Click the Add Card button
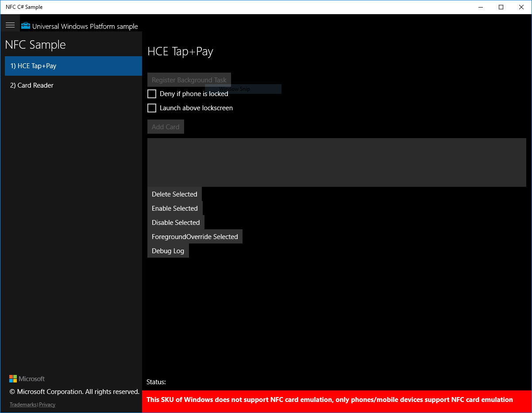Screen dimensions: 532x413 165,127
